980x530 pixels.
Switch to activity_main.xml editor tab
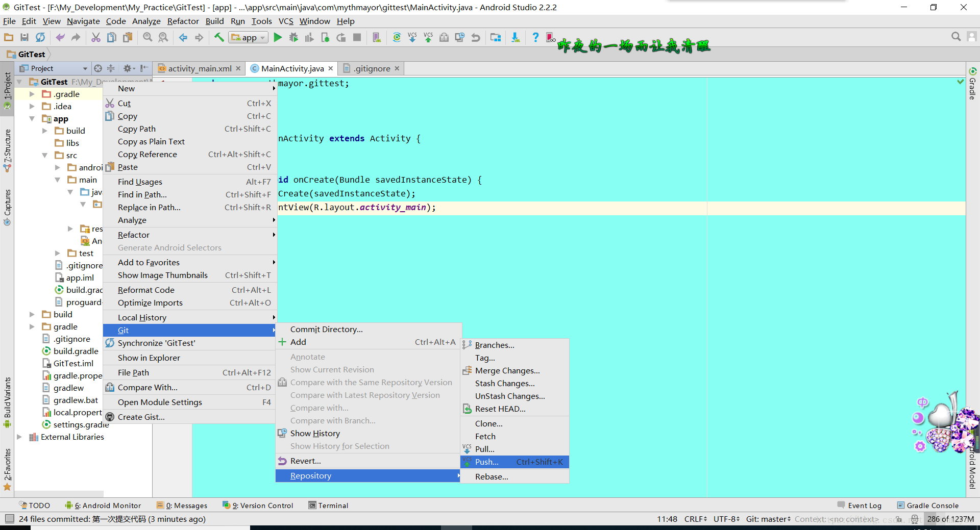(200, 68)
